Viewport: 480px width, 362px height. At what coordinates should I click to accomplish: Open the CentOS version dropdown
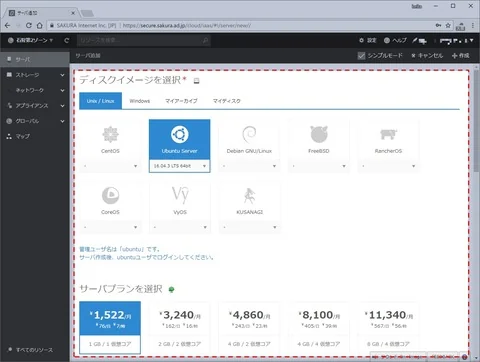pyautogui.click(x=110, y=166)
